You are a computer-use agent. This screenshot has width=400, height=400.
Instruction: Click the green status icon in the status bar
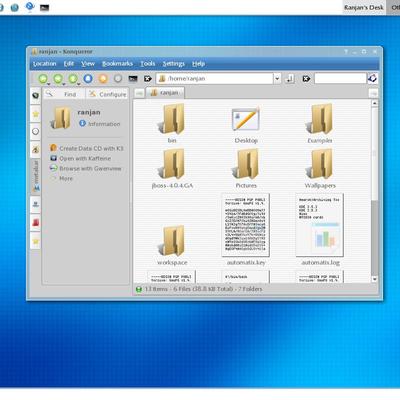pos(139,289)
